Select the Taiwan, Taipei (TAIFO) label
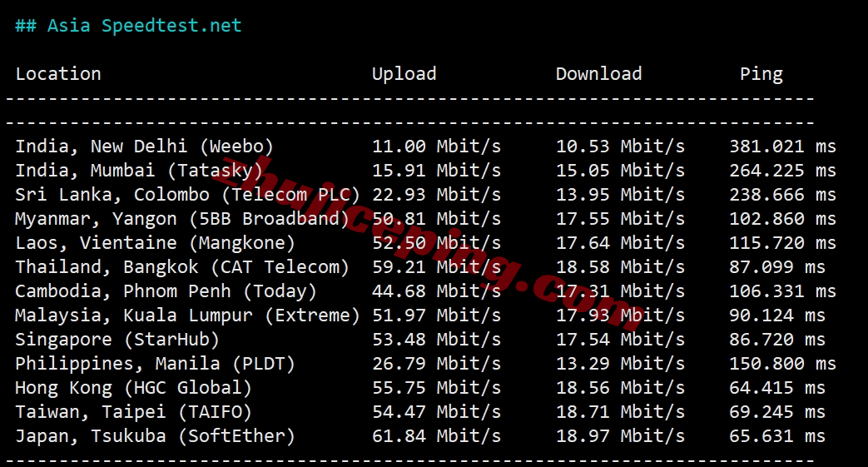868x467 pixels. (133, 411)
